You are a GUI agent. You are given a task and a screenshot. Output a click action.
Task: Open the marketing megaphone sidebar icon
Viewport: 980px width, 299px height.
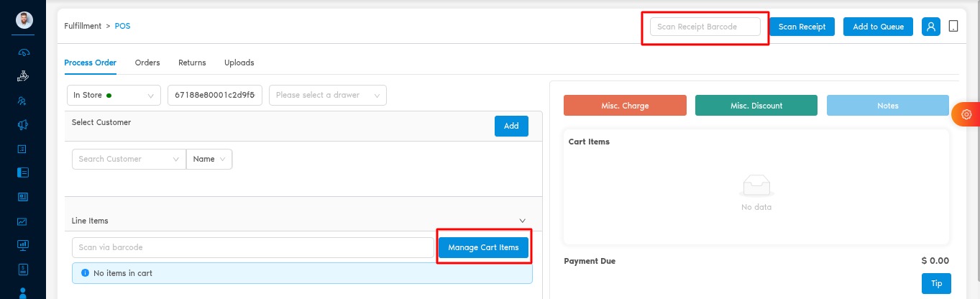23,125
